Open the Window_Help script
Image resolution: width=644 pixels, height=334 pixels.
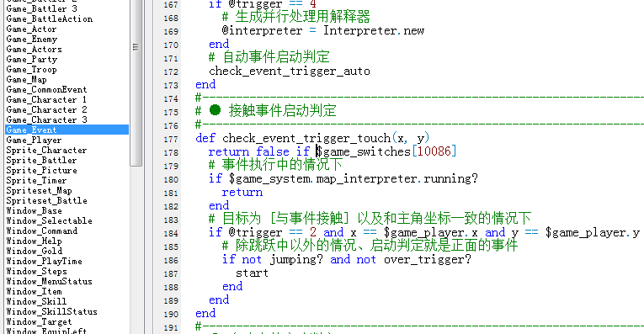34,241
